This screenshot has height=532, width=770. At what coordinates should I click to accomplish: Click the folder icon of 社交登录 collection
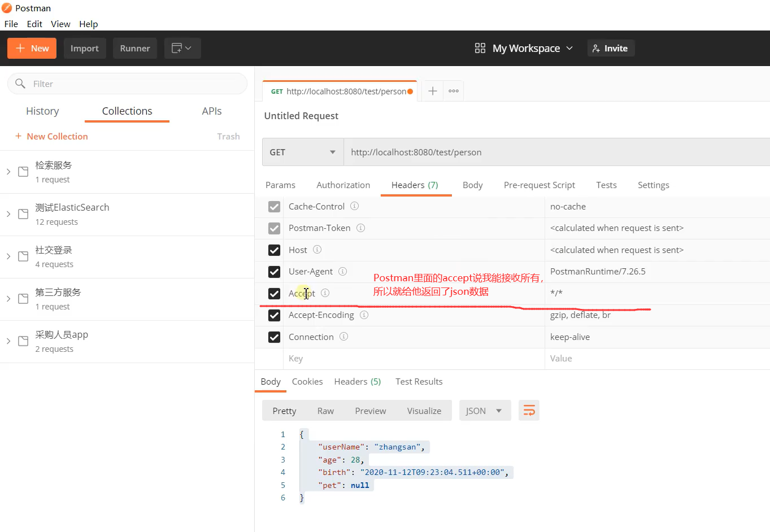pos(23,256)
